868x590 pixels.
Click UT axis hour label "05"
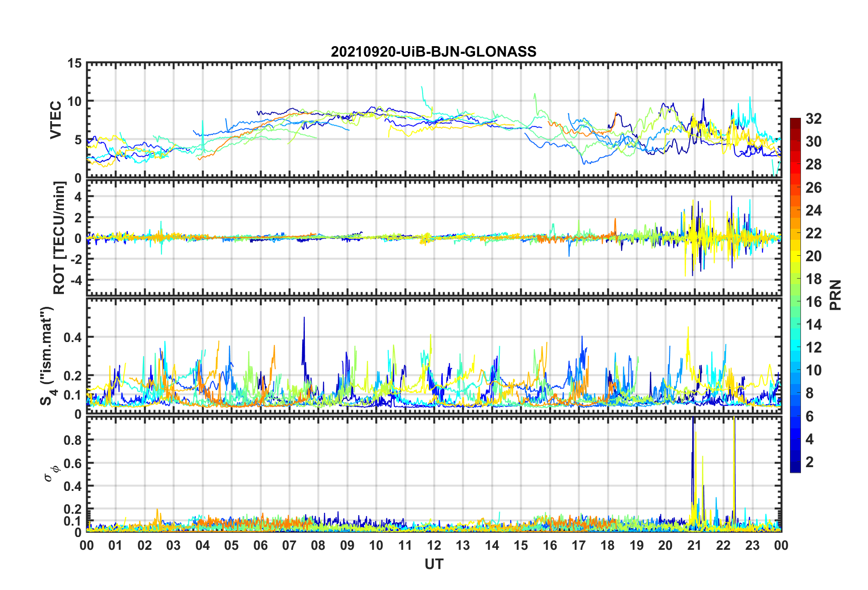click(231, 545)
